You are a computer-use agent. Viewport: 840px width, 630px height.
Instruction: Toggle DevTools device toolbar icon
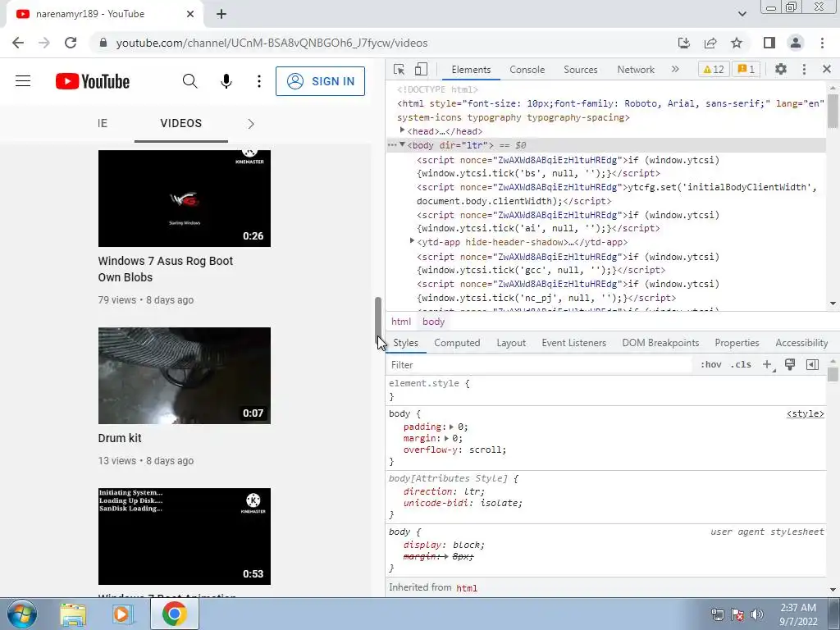pyautogui.click(x=421, y=69)
